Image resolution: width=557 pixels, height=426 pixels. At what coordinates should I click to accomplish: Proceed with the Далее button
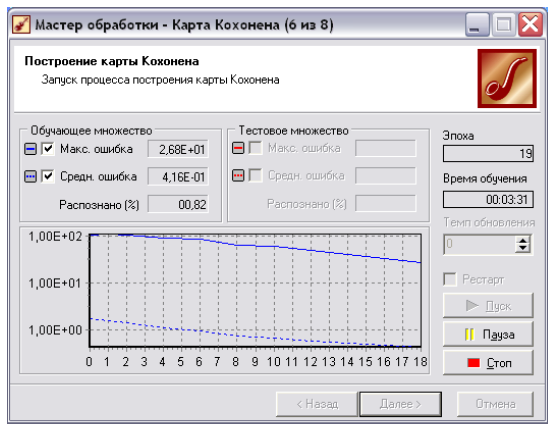pos(400,404)
